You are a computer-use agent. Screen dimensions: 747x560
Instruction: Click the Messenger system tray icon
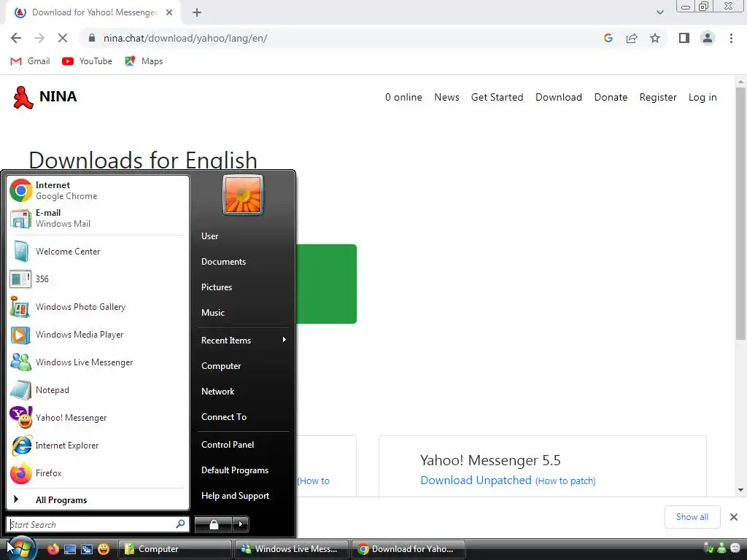tap(721, 548)
